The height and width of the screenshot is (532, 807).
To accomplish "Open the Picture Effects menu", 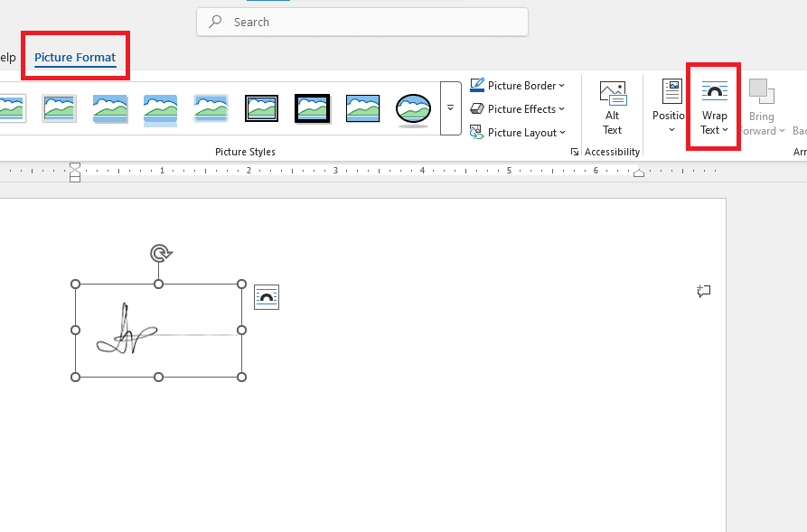I will [518, 109].
